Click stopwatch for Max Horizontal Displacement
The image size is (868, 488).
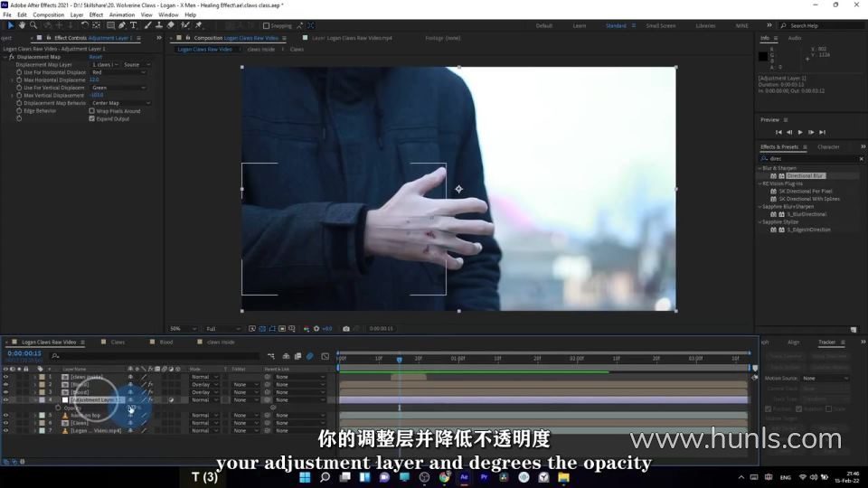tap(19, 80)
